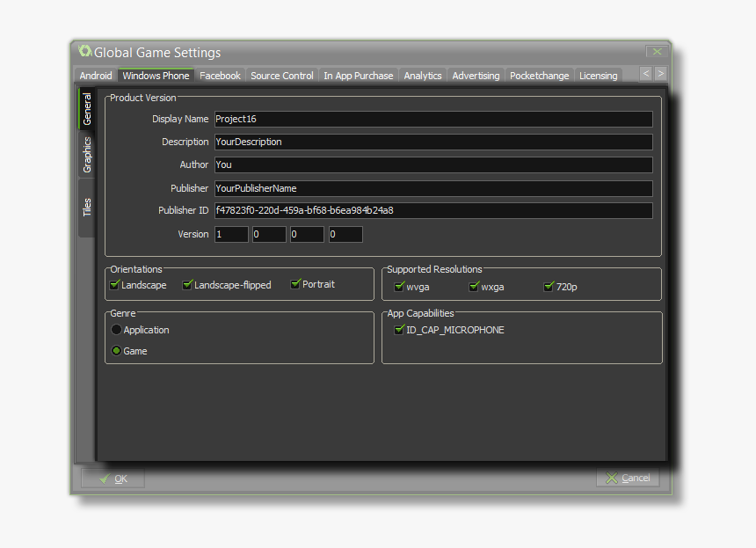This screenshot has width=756, height=548.
Task: Select the Windows Phone tab
Action: coord(156,76)
